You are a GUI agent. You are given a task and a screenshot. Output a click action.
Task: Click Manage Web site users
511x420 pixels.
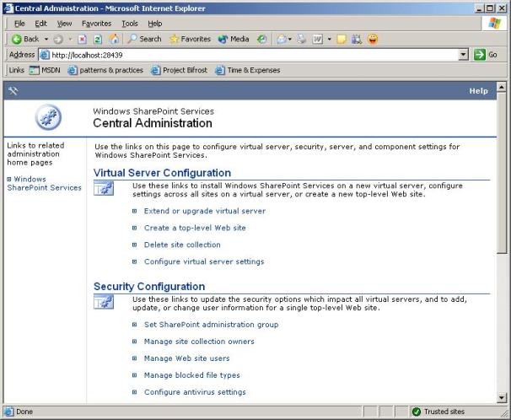click(x=186, y=358)
